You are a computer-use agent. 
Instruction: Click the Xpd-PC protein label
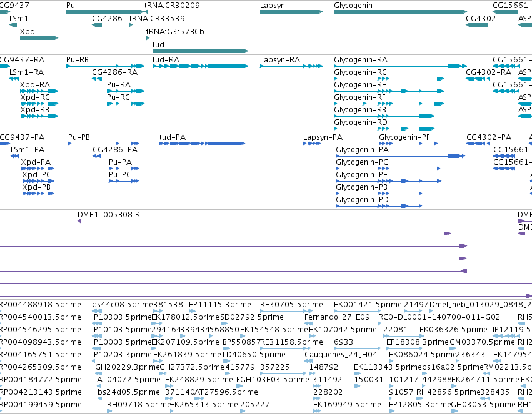(37, 175)
